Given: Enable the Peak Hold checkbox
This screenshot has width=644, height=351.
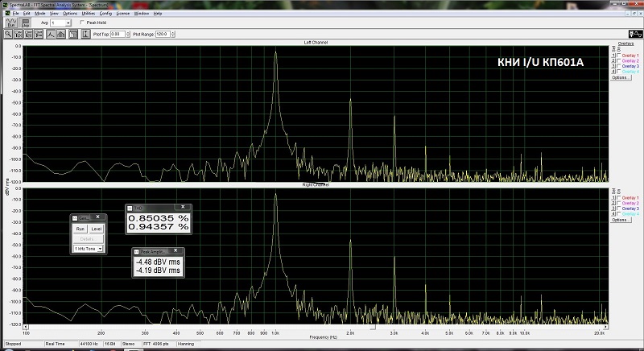Looking at the screenshot, I should point(82,23).
